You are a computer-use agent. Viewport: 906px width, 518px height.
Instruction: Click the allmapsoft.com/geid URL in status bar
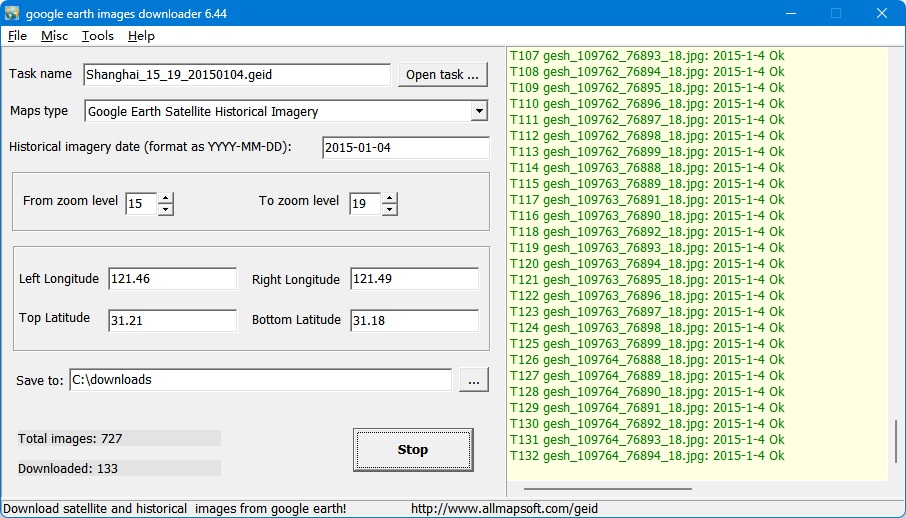504,509
